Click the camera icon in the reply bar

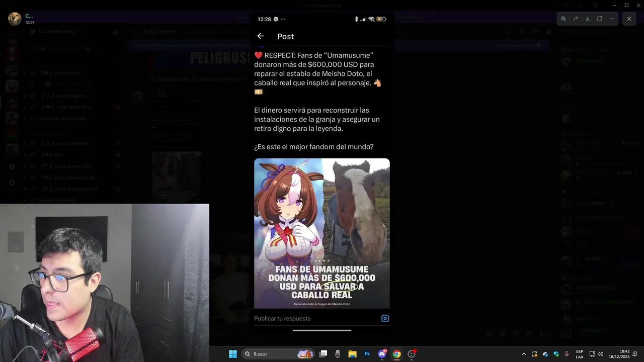click(x=385, y=318)
